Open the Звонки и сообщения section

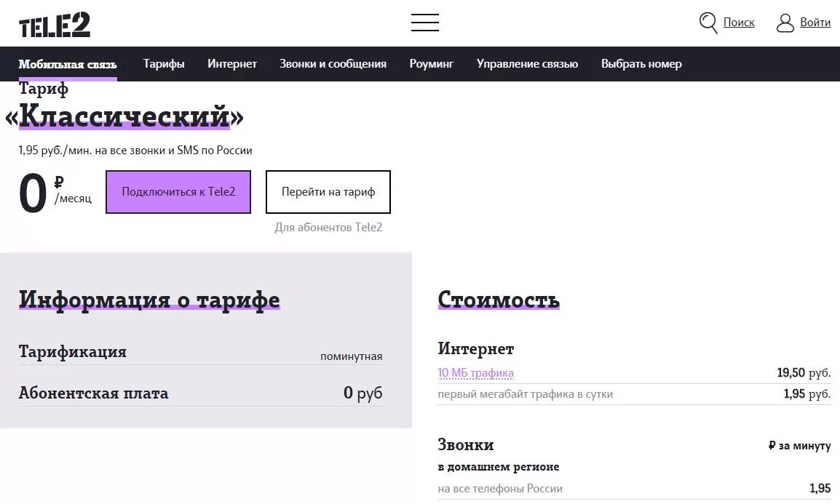point(333,64)
